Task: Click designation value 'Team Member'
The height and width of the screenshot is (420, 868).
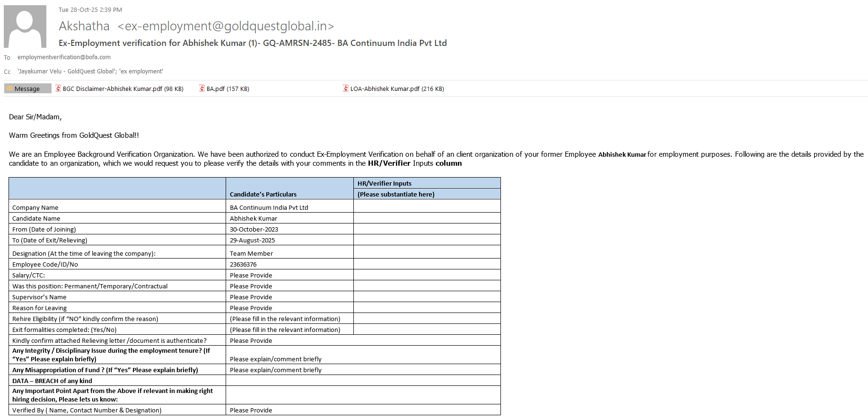Action: coord(251,253)
